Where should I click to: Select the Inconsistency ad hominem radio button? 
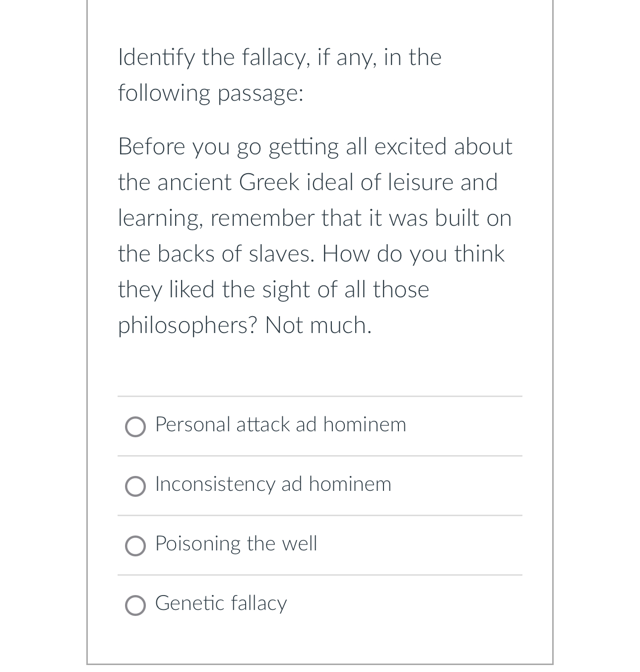(x=134, y=486)
